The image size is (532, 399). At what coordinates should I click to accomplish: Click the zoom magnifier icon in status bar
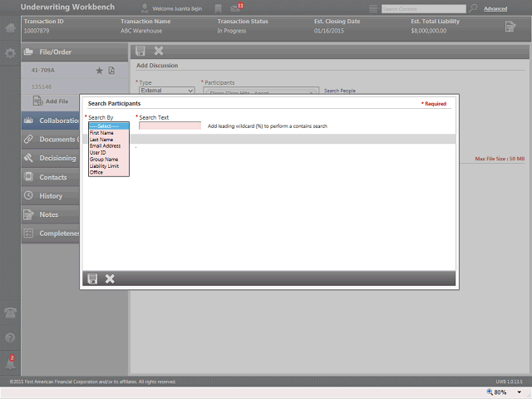[490, 392]
